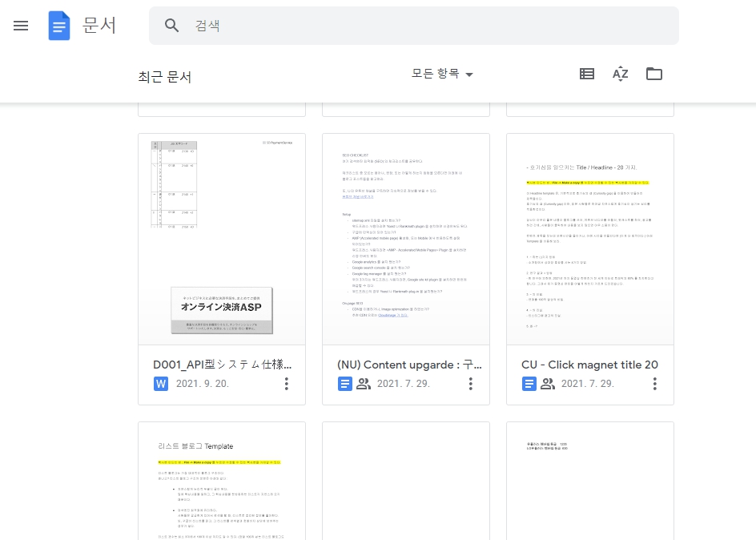Switch to list view layout

click(587, 74)
